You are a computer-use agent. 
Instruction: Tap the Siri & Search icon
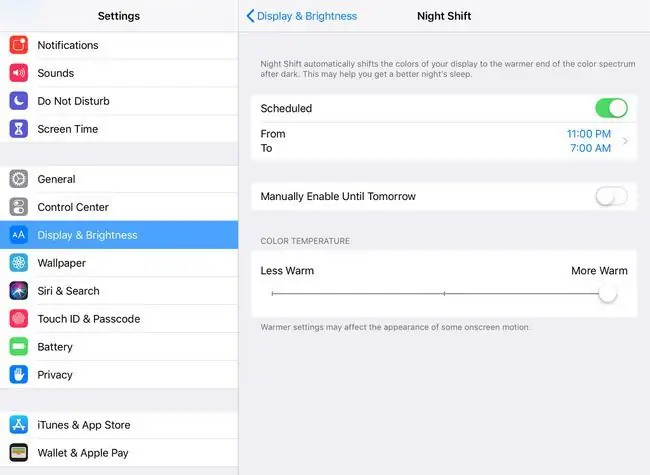click(19, 291)
